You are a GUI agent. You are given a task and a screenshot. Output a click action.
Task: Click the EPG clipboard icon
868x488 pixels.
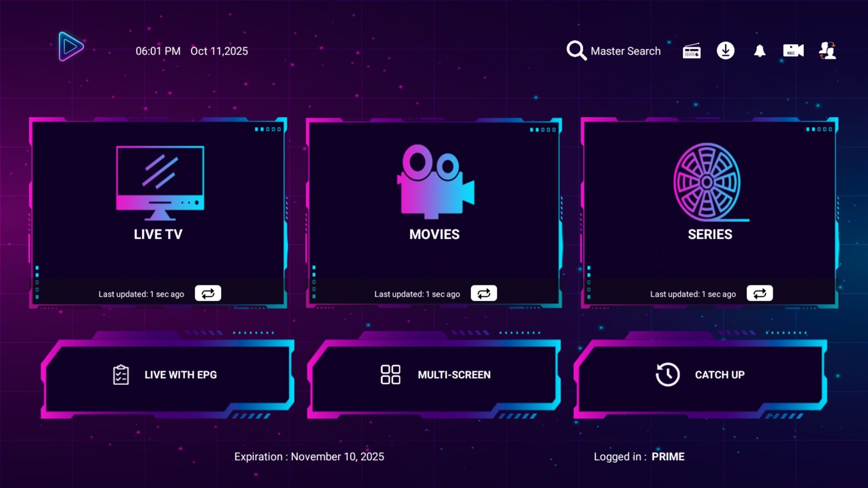point(121,375)
